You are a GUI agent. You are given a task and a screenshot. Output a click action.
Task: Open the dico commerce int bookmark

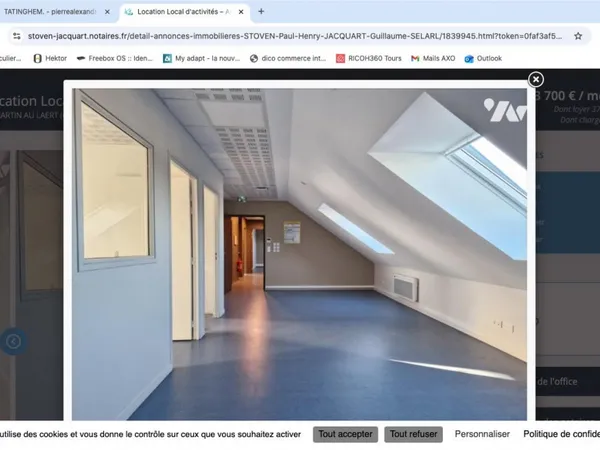pos(288,59)
